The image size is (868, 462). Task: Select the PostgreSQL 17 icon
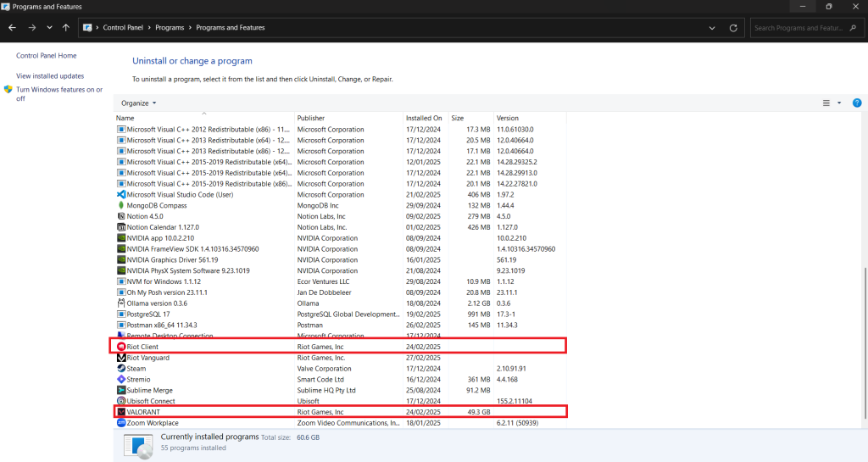coord(121,314)
